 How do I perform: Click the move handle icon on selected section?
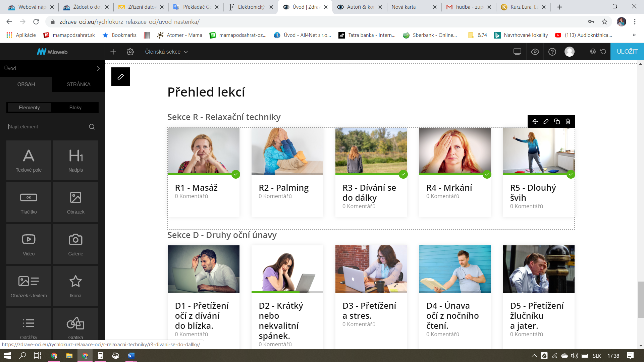pyautogui.click(x=535, y=121)
